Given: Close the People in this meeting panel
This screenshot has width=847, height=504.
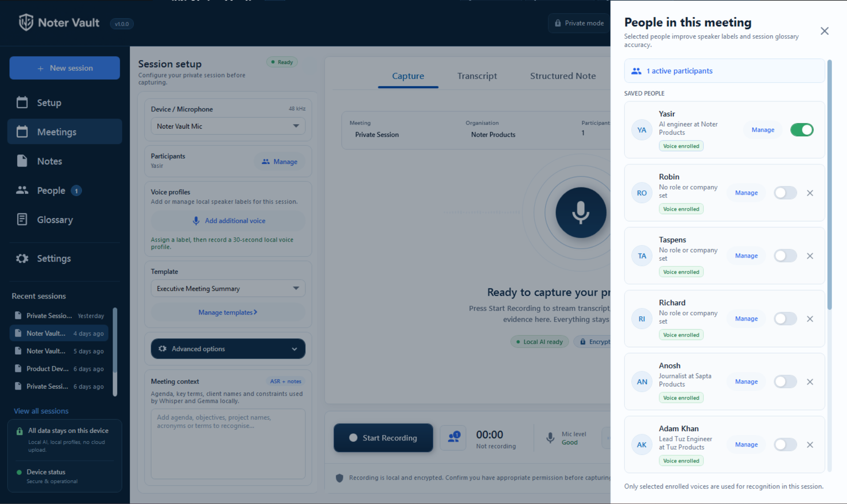Looking at the screenshot, I should 824,31.
